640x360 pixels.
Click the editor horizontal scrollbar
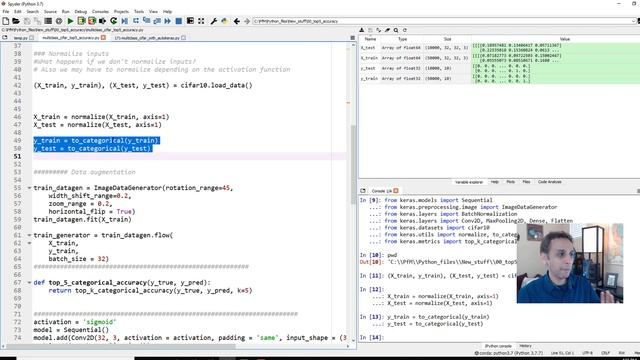pos(122,346)
